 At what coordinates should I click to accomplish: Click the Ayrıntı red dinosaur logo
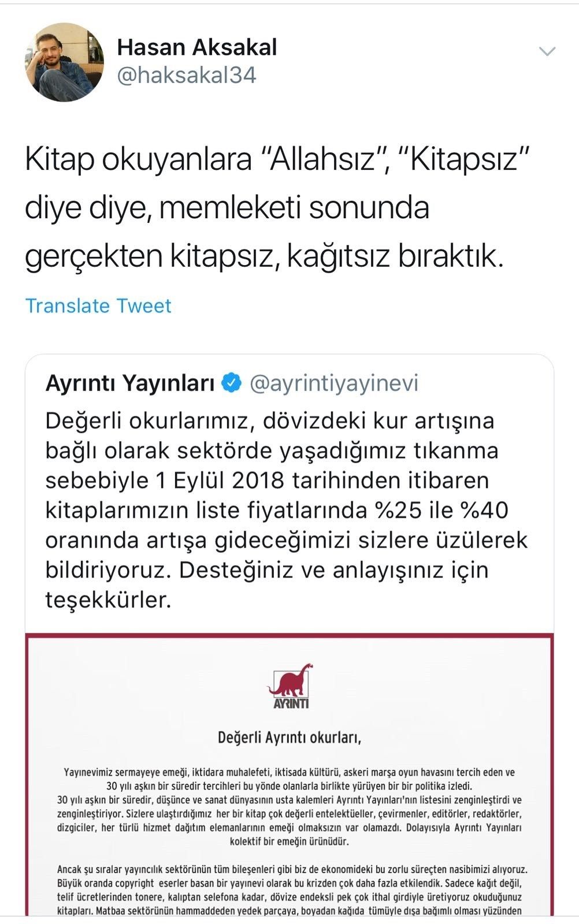(x=289, y=685)
